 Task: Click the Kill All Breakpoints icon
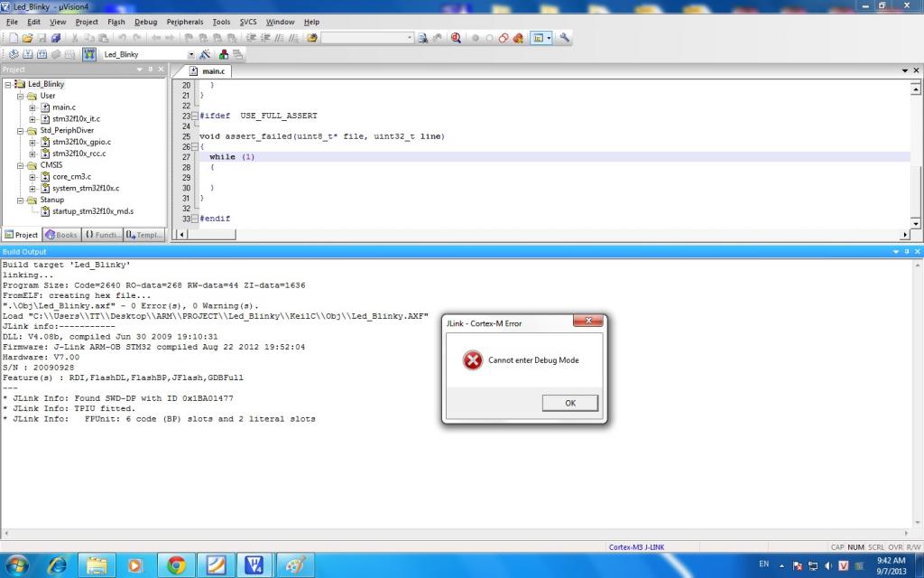518,38
